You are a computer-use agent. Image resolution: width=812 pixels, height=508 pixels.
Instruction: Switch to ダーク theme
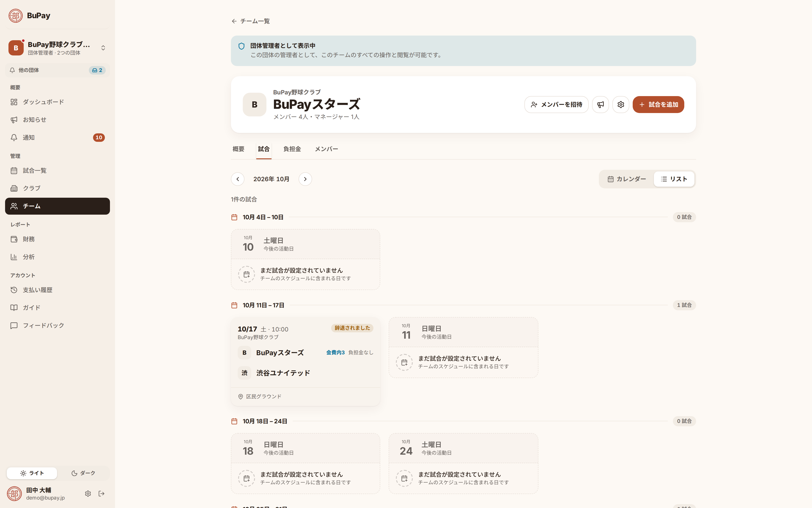[x=83, y=473]
